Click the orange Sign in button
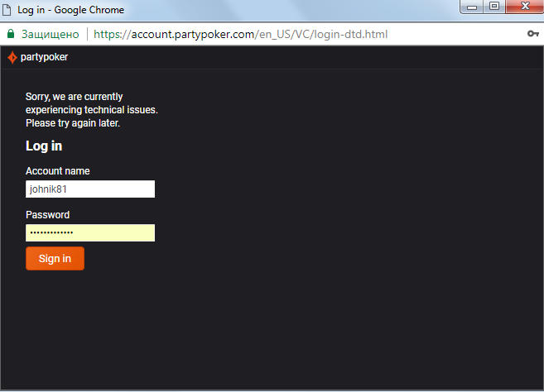This screenshot has height=392, width=544. (x=55, y=258)
